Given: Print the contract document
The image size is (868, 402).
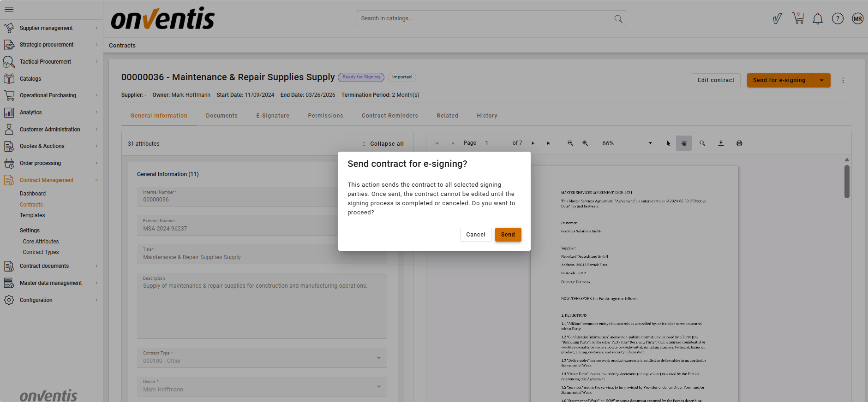Looking at the screenshot, I should [x=739, y=143].
